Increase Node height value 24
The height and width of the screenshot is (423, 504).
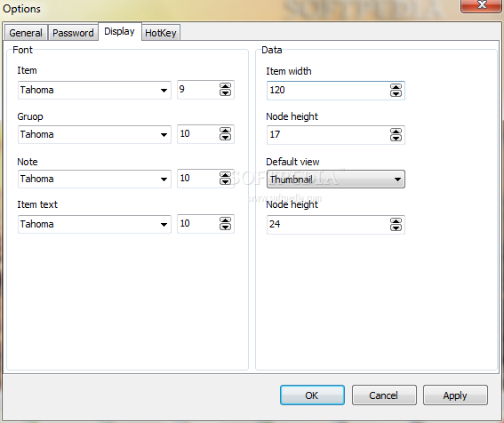click(x=396, y=220)
